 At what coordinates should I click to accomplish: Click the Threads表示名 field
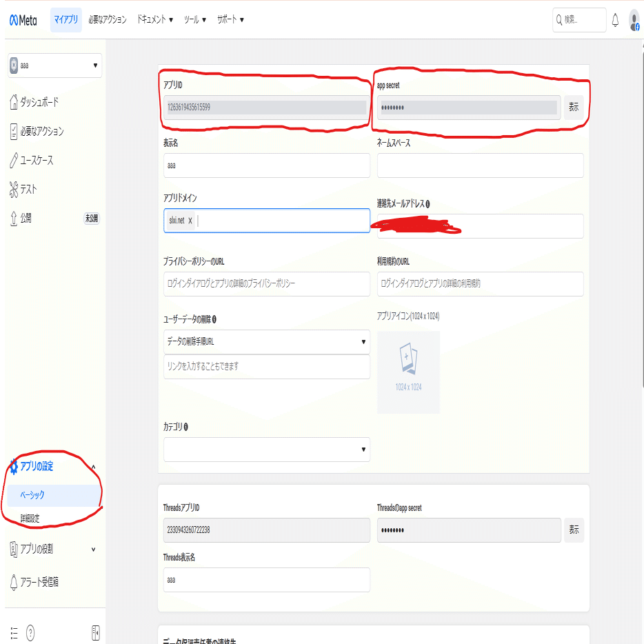pyautogui.click(x=267, y=580)
